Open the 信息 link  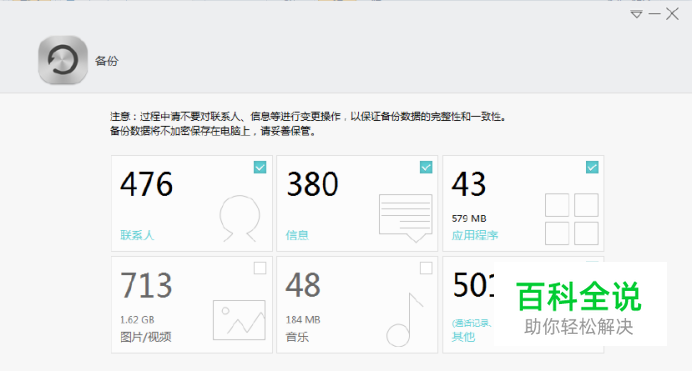click(297, 235)
